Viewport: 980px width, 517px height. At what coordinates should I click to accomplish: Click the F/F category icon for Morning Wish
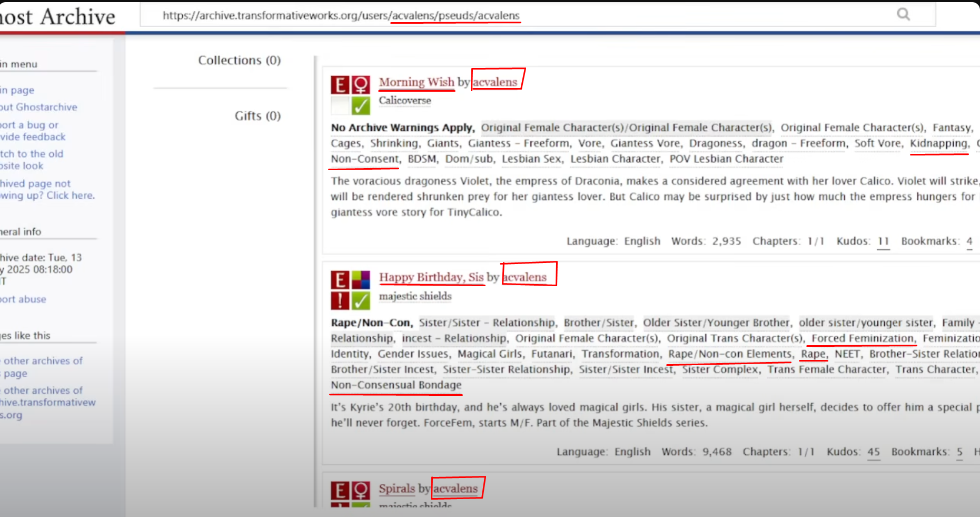click(361, 85)
